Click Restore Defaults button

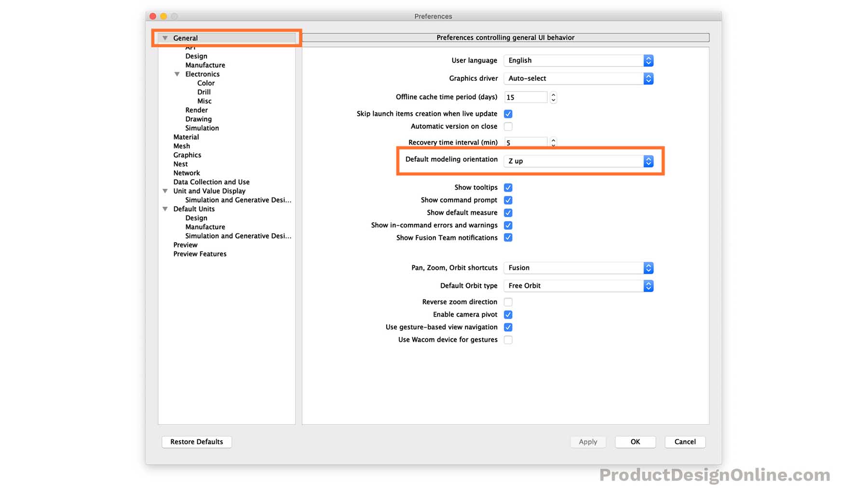pos(197,442)
